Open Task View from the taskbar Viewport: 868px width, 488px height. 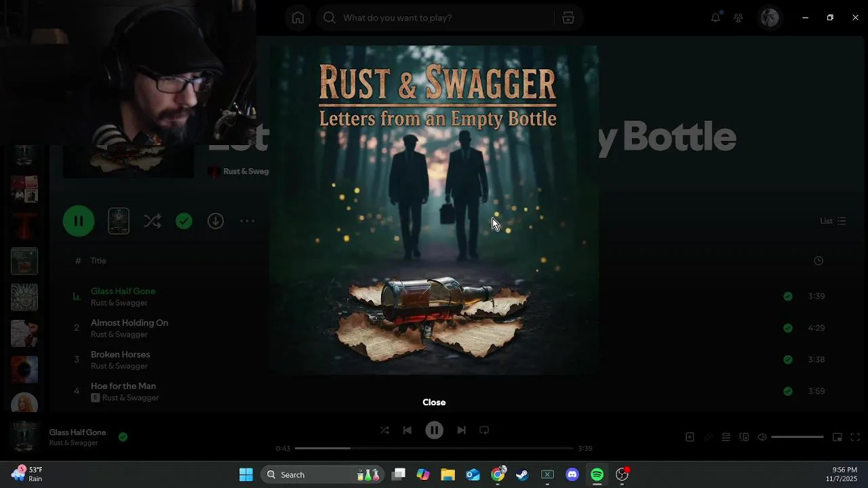pos(399,474)
